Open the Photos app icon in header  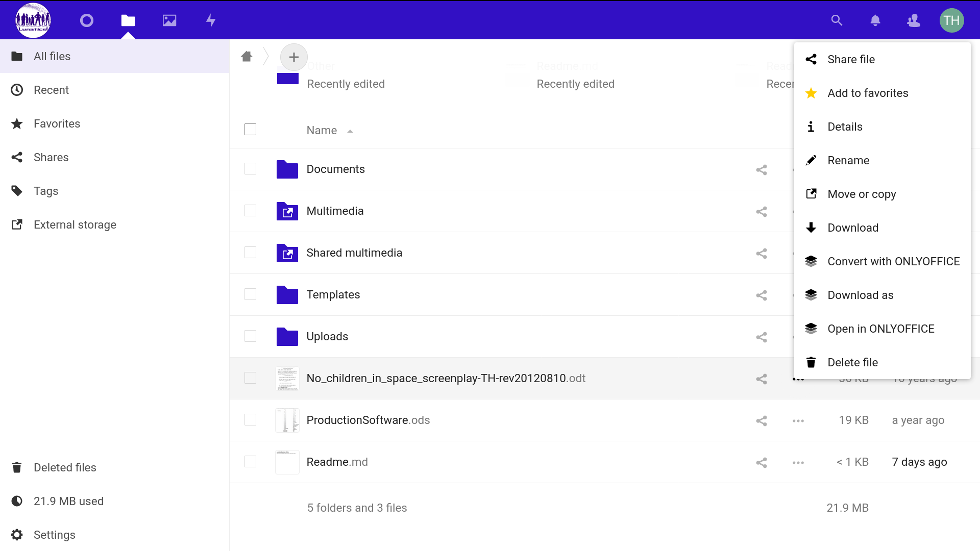[x=169, y=20]
